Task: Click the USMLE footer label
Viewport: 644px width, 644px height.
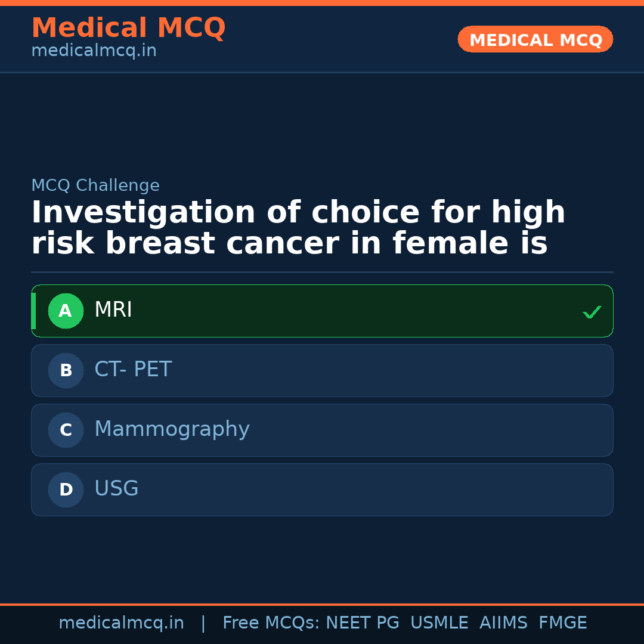Action: click(x=439, y=623)
